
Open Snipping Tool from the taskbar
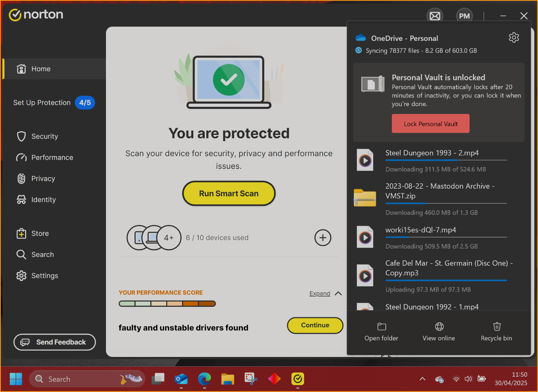[251, 379]
